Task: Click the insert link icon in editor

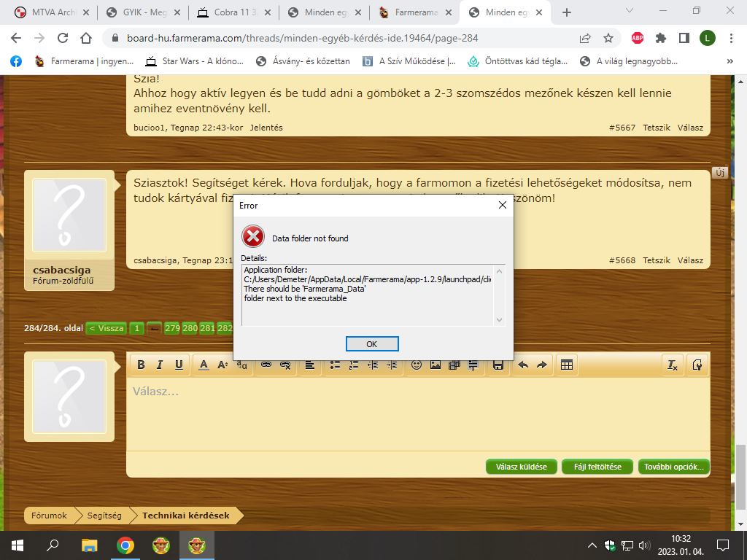Action: point(266,365)
